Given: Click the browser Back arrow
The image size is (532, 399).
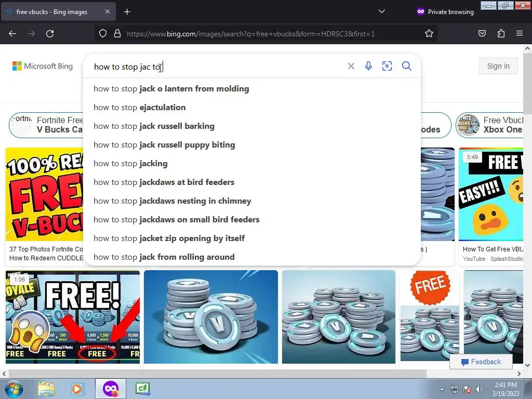Looking at the screenshot, I should pyautogui.click(x=12, y=34).
